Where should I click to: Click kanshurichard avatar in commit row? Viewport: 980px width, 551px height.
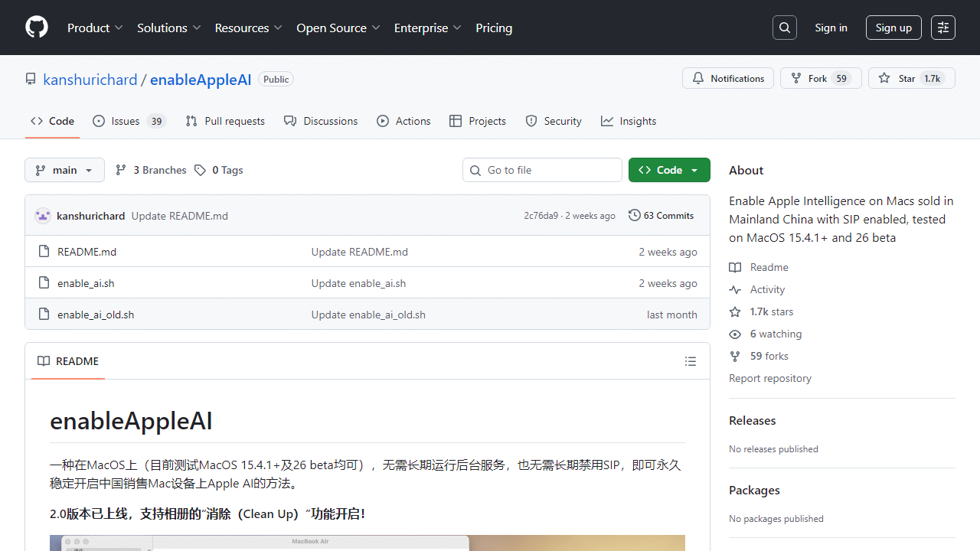click(43, 216)
